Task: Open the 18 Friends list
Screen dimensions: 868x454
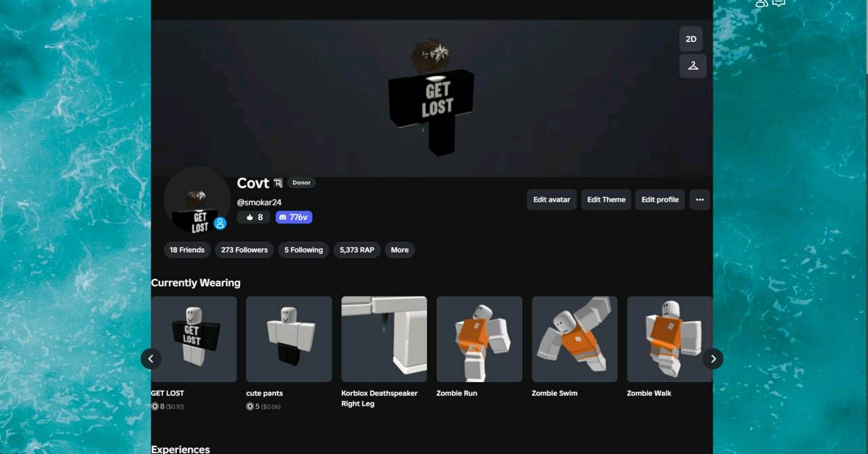Action: point(187,250)
